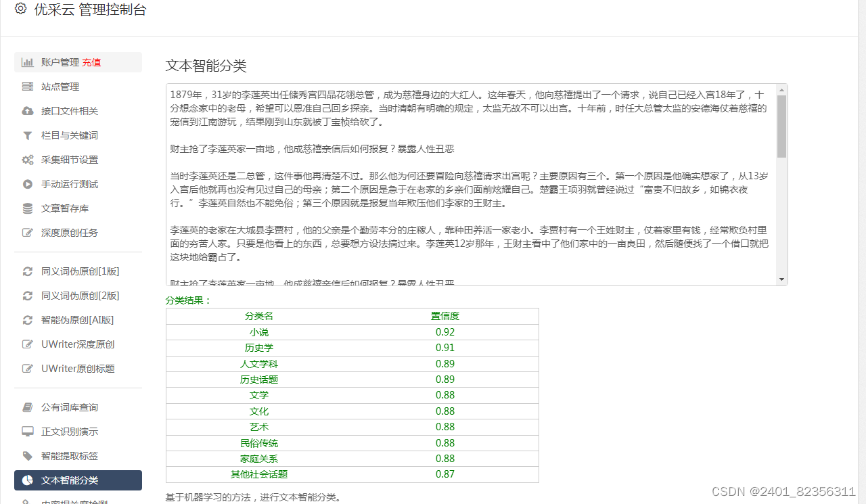Click the server icon for 站点管理

(28, 87)
